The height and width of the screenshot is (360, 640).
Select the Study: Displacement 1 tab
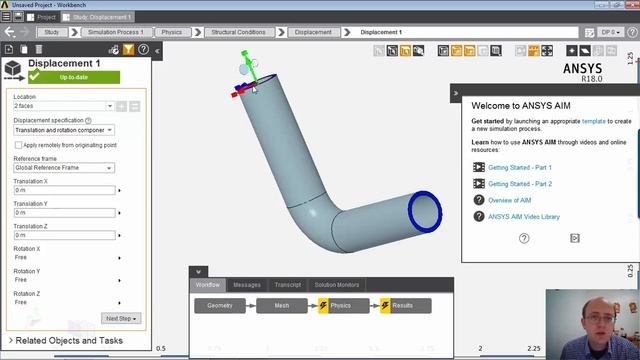point(98,17)
